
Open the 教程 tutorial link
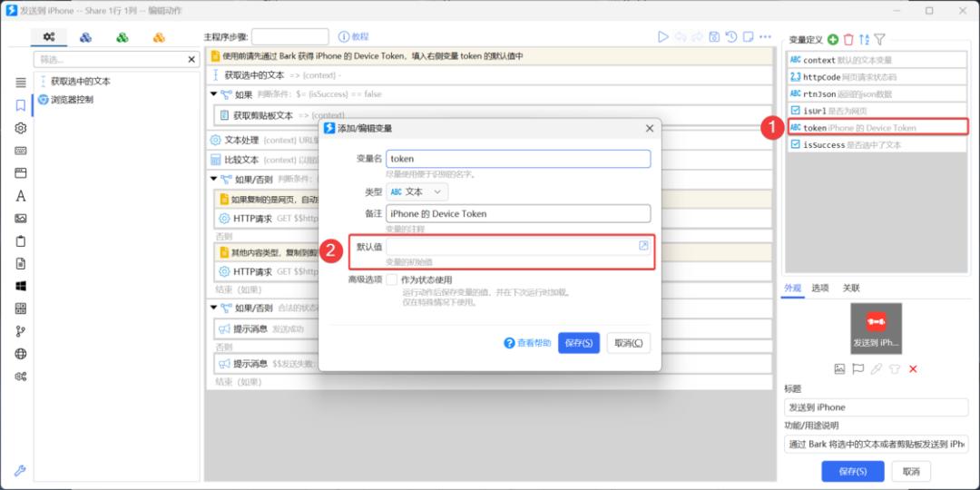point(354,37)
